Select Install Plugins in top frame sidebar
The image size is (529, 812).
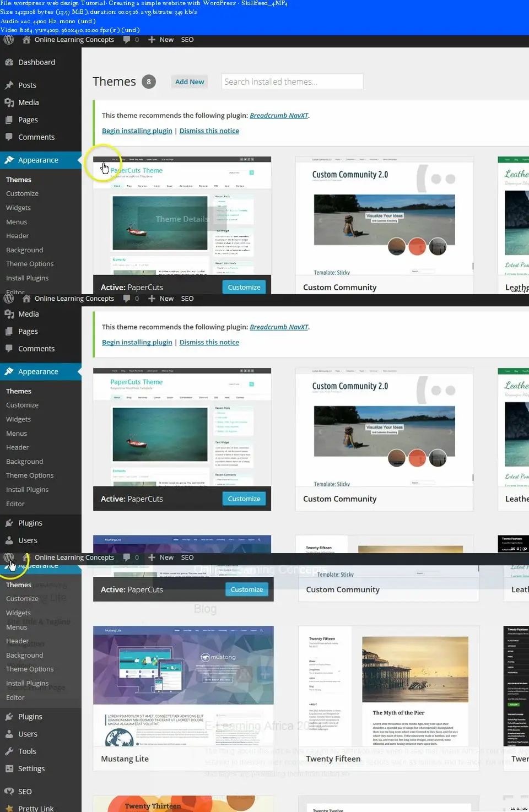click(x=27, y=278)
